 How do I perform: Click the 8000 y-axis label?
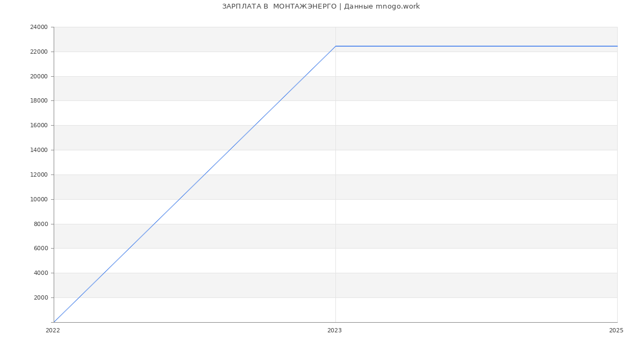tap(40, 224)
